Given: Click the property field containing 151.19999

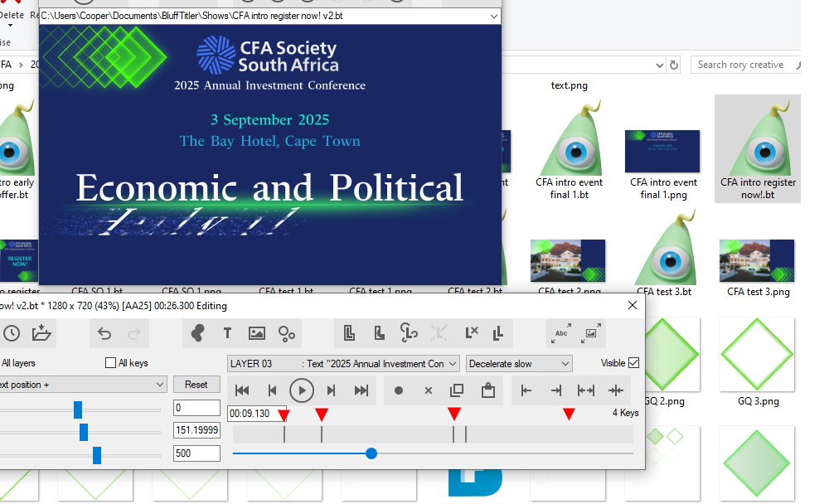Looking at the screenshot, I should point(196,430).
